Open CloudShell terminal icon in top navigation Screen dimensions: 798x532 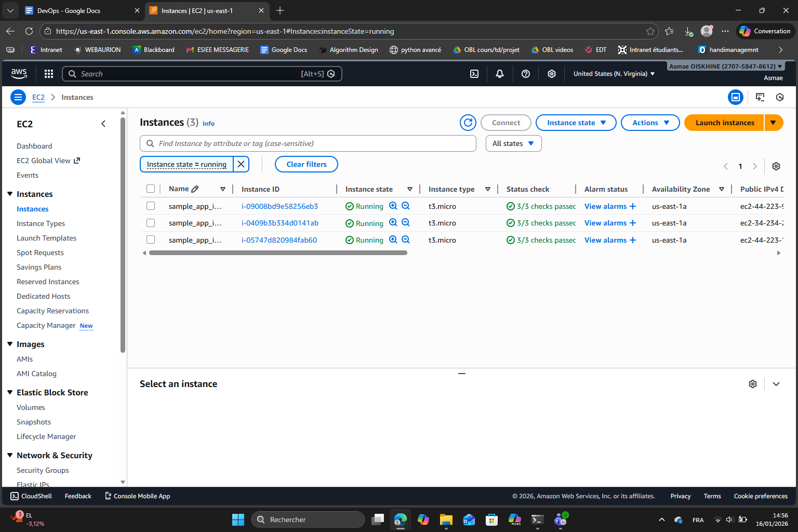(x=474, y=73)
